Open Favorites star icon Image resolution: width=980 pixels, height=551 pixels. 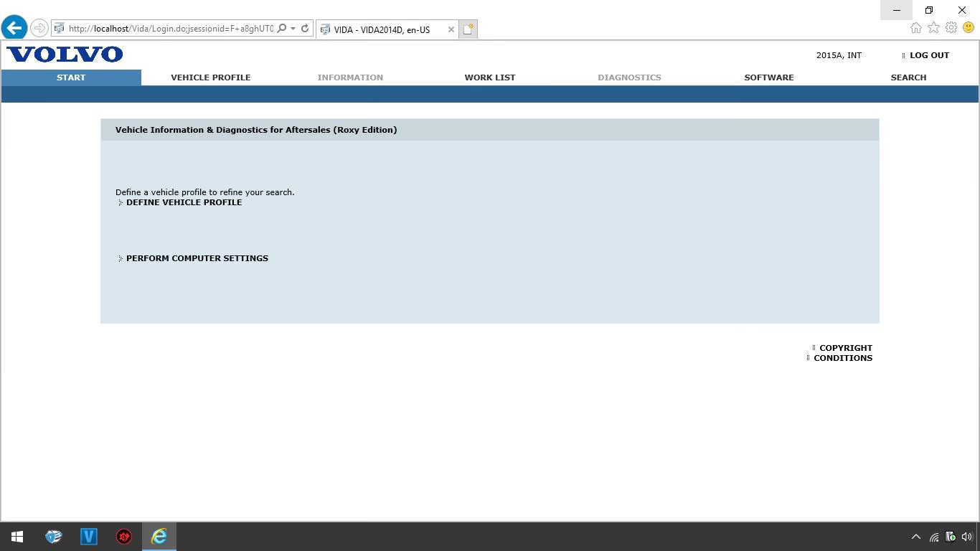(933, 28)
